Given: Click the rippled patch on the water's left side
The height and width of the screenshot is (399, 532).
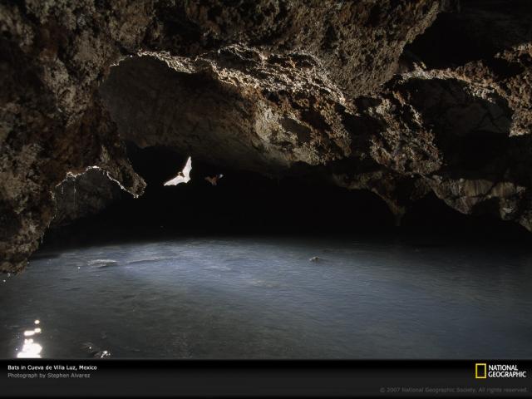Looking at the screenshot, I should (x=101, y=264).
